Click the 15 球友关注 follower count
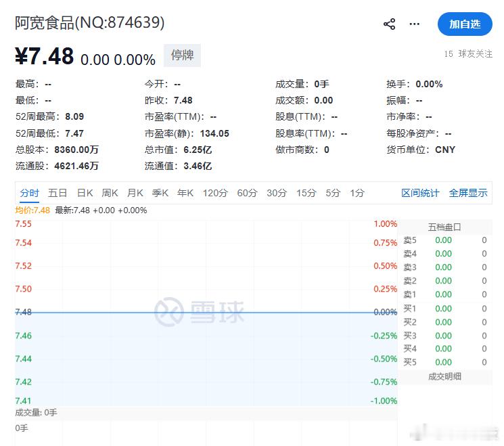Image resolution: width=504 pixels, height=446 pixels. [x=468, y=53]
